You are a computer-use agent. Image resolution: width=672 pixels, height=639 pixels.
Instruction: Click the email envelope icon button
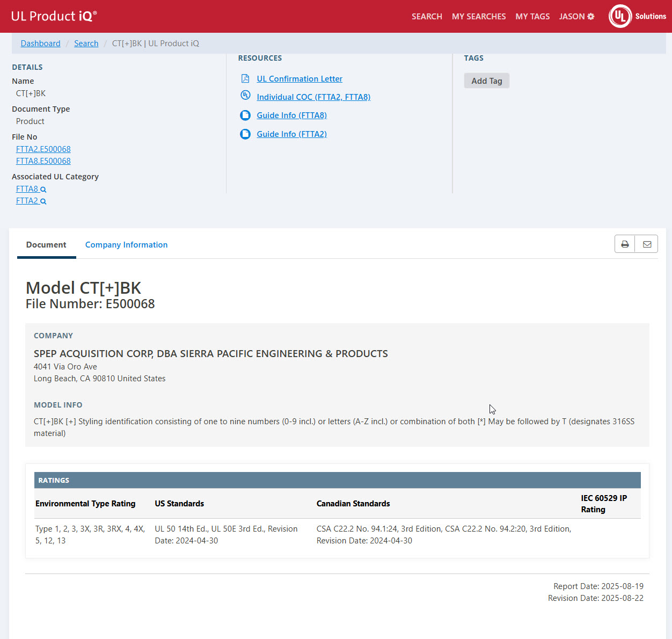[647, 244]
